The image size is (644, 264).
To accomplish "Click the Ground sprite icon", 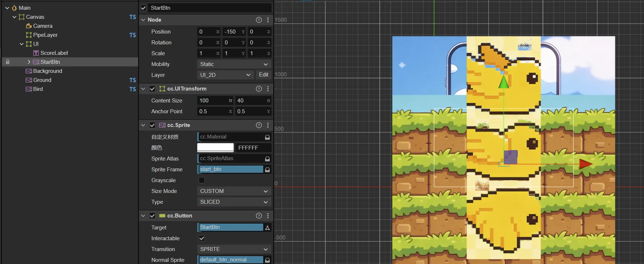I will (x=29, y=80).
